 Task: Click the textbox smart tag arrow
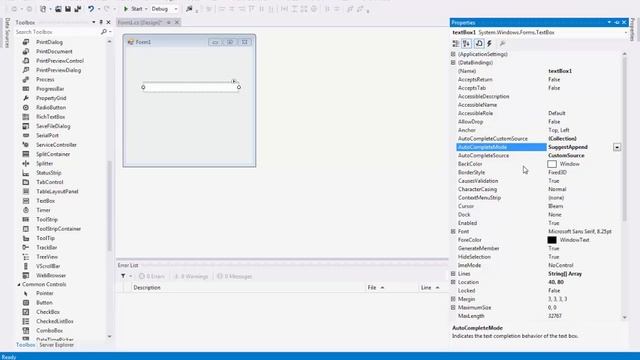coord(234,81)
